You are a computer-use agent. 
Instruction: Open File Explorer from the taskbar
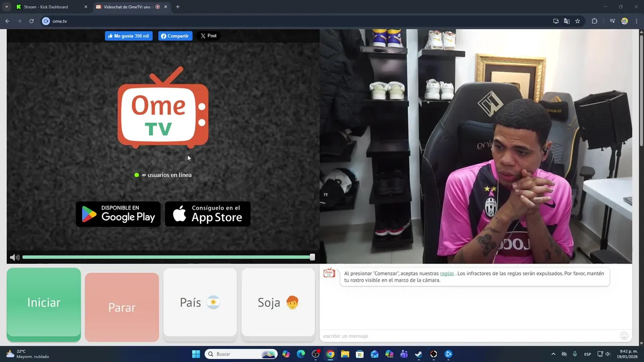345,354
